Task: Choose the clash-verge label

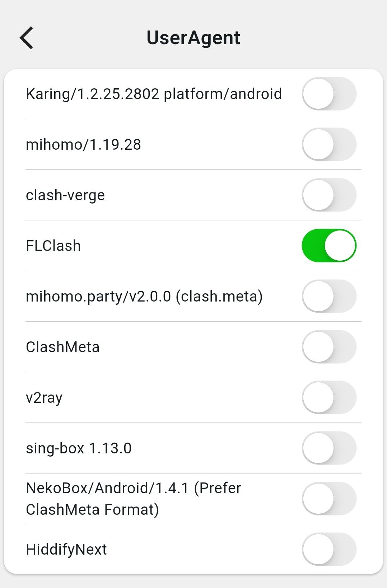Action: [65, 195]
